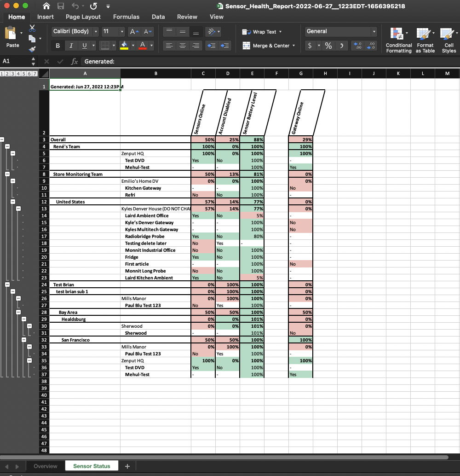Select the Align Left icon
The width and height of the screenshot is (460, 476).
point(169,46)
